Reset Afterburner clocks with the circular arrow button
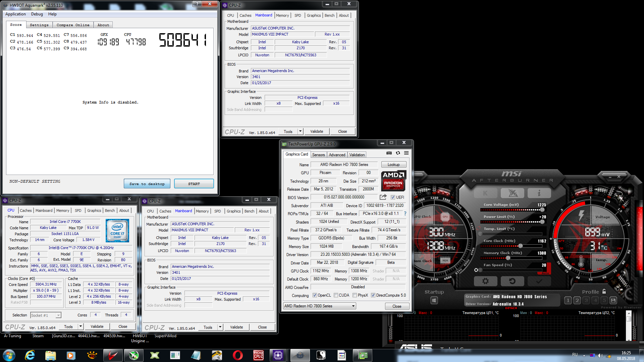 click(512, 281)
